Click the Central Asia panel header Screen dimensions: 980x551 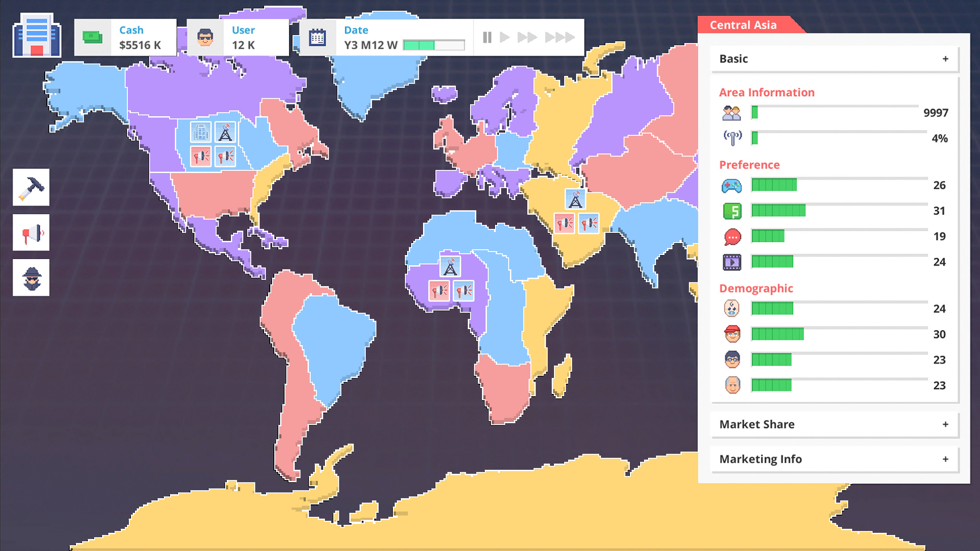pyautogui.click(x=743, y=25)
